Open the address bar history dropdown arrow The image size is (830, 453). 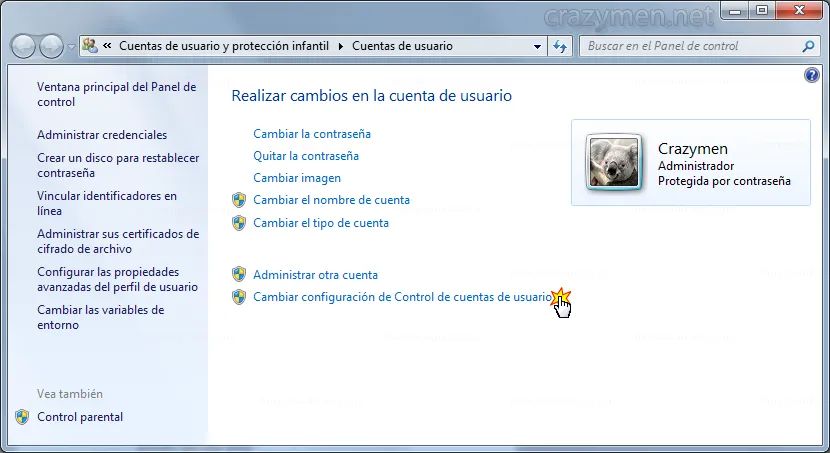(537, 46)
